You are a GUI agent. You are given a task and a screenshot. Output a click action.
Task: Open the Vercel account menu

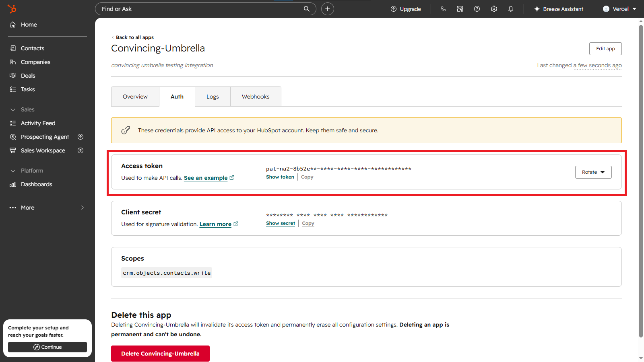619,9
